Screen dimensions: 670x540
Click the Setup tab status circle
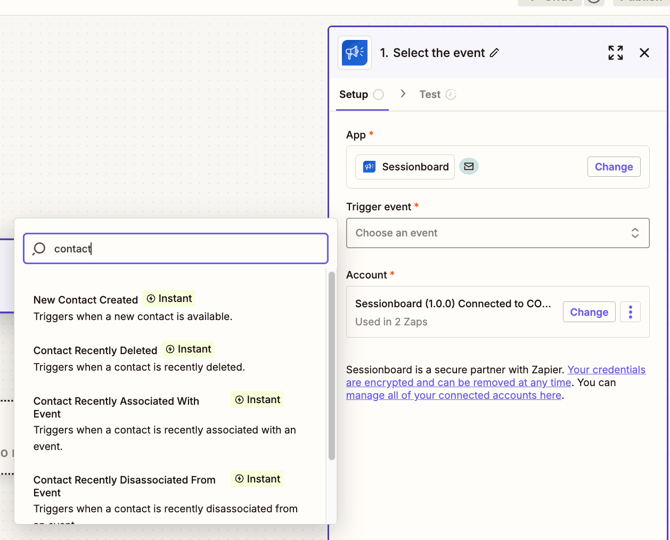[378, 94]
